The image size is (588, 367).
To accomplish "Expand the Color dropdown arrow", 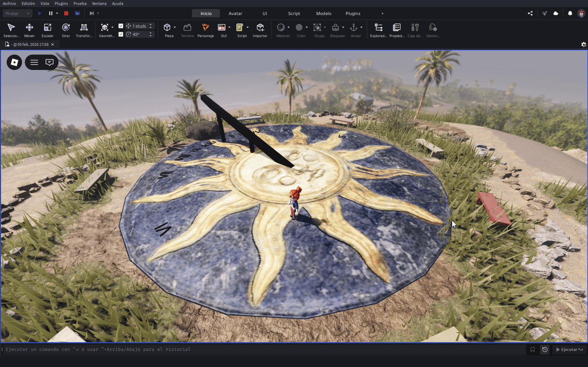I will pos(307,27).
